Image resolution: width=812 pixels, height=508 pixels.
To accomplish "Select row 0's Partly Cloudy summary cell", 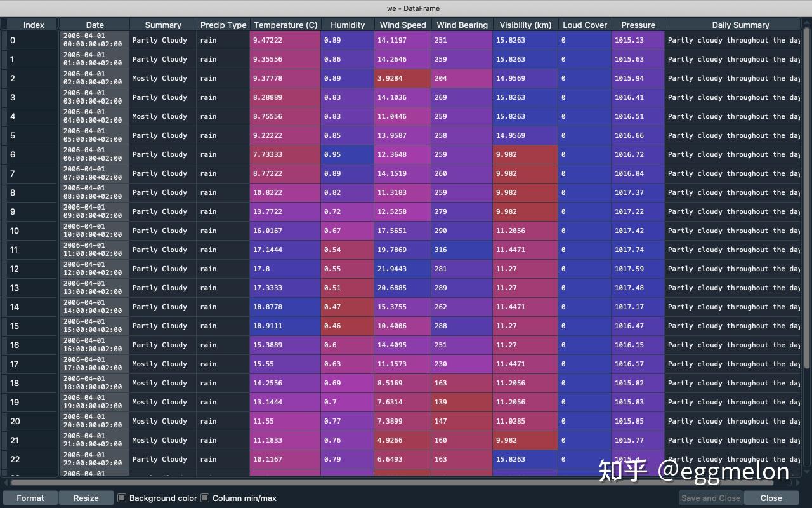I will tap(162, 40).
